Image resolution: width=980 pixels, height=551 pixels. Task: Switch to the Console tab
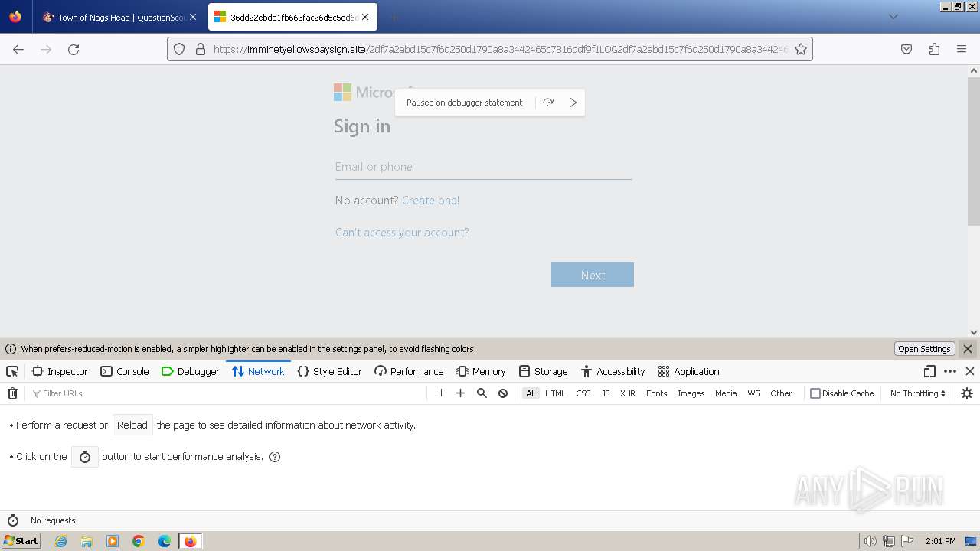[124, 371]
